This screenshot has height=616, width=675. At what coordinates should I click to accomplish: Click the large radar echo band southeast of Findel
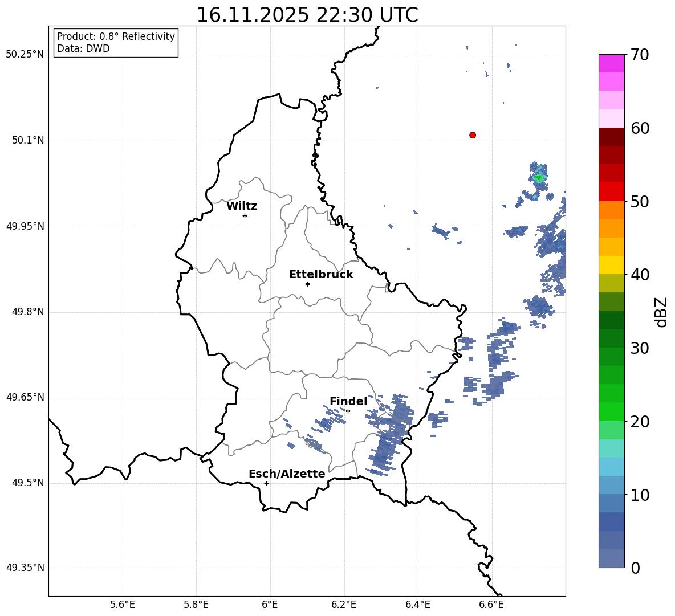pos(389,434)
